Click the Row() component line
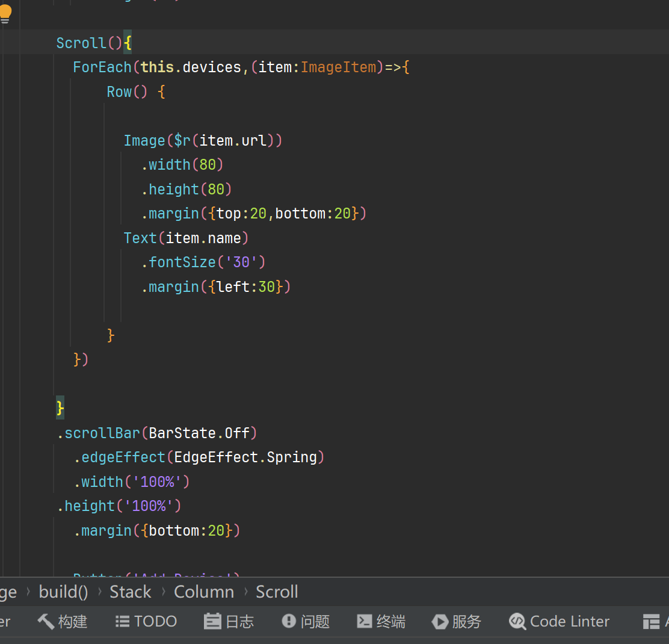 click(136, 91)
